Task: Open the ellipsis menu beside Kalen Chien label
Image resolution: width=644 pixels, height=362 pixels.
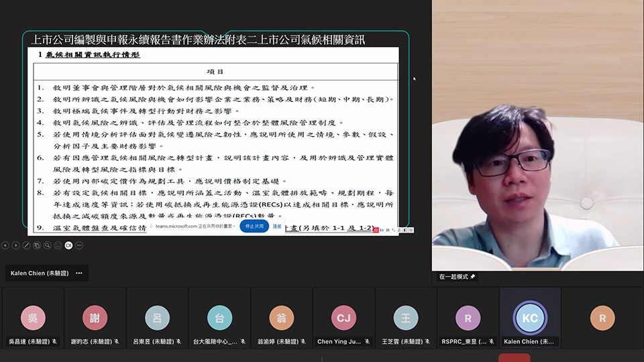Action: pyautogui.click(x=79, y=274)
